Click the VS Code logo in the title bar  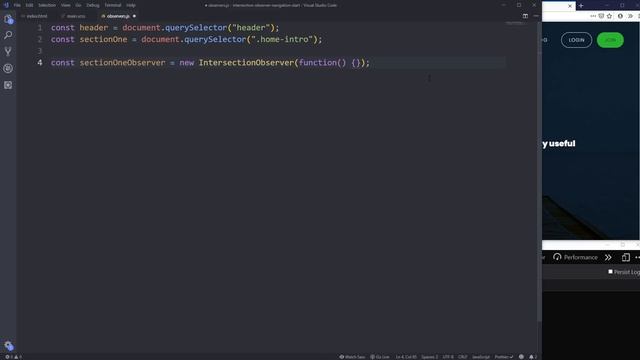point(6,5)
